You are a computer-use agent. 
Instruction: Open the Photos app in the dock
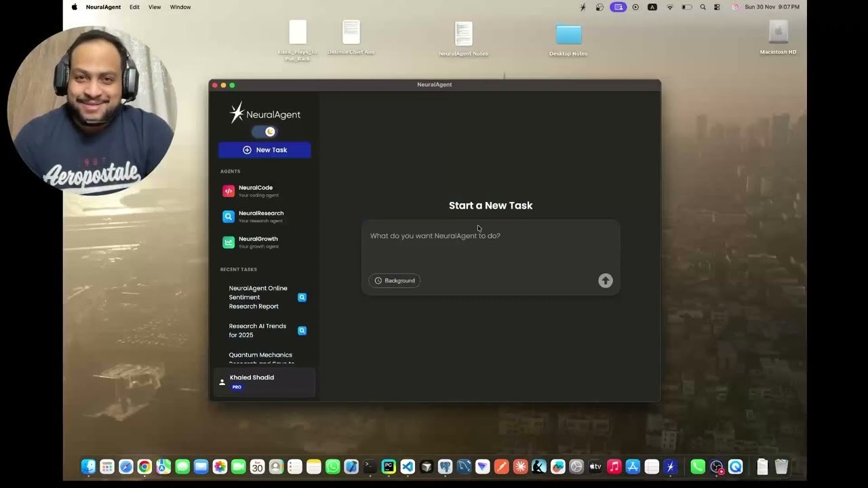[220, 466]
